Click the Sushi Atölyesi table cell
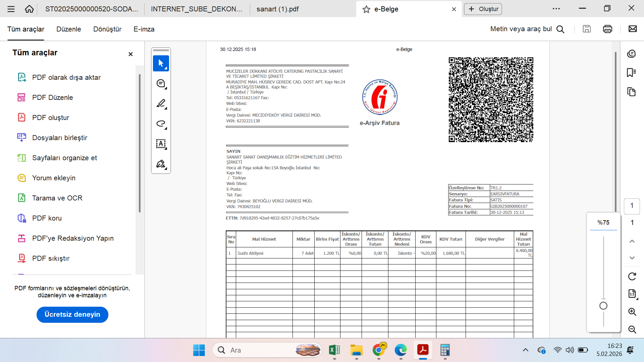The image size is (644, 362). coord(264,253)
